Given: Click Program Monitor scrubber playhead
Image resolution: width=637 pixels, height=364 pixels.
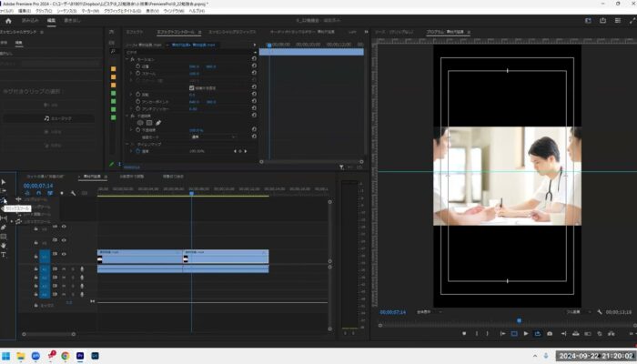Looking at the screenshot, I should click(519, 320).
